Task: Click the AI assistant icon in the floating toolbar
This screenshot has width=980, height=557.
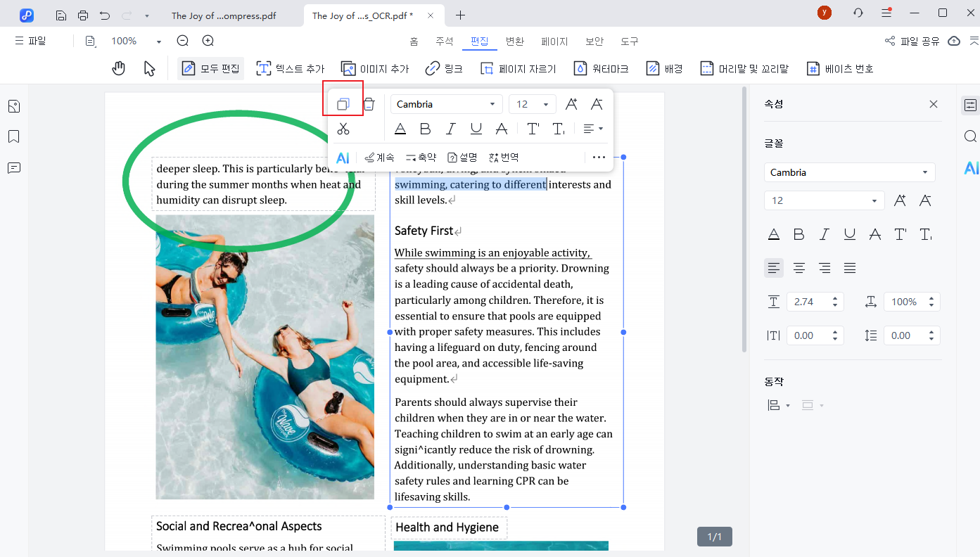Action: [x=343, y=158]
